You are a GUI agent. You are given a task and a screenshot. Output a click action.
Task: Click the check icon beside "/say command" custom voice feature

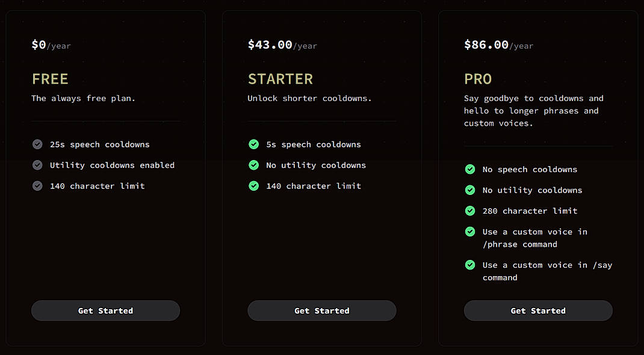tap(470, 265)
